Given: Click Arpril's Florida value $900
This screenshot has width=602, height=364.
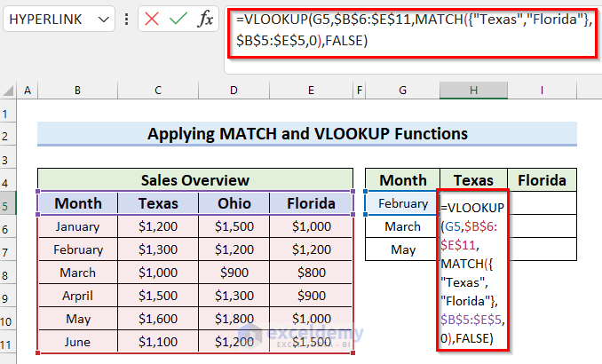Looking at the screenshot, I should click(x=311, y=296).
